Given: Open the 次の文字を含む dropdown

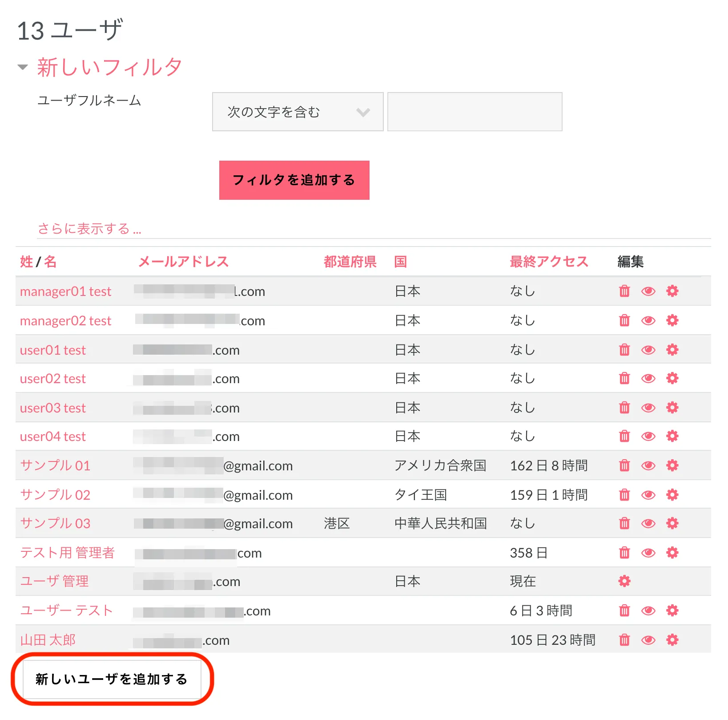Looking at the screenshot, I should [x=298, y=112].
